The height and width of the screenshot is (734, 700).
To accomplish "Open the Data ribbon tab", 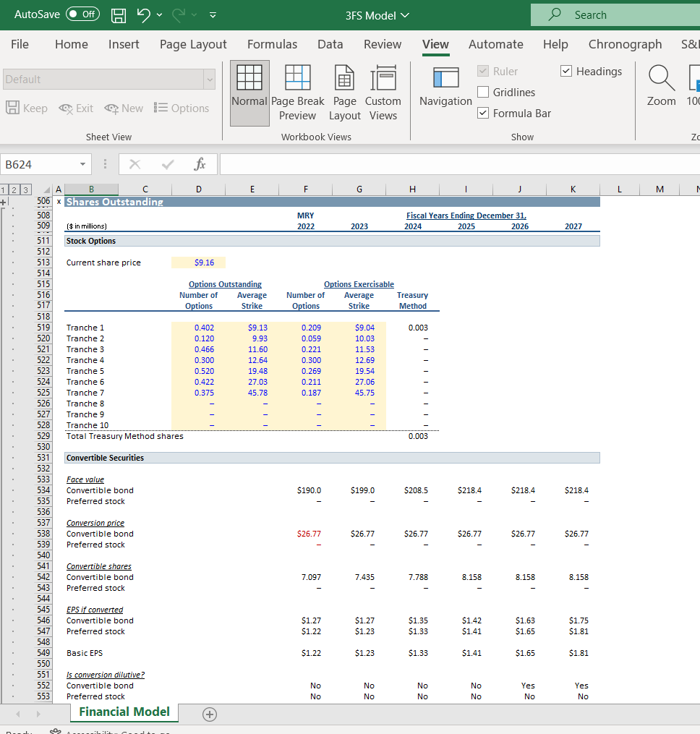I will (x=330, y=44).
